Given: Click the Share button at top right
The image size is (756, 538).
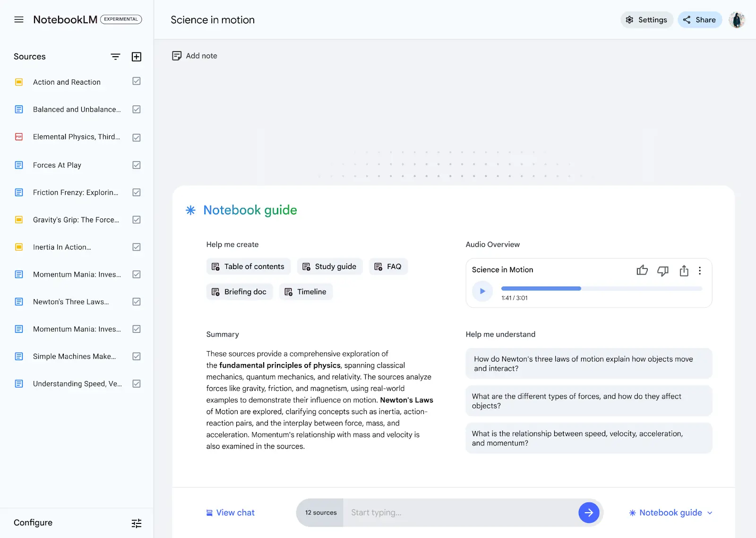Looking at the screenshot, I should (x=700, y=19).
